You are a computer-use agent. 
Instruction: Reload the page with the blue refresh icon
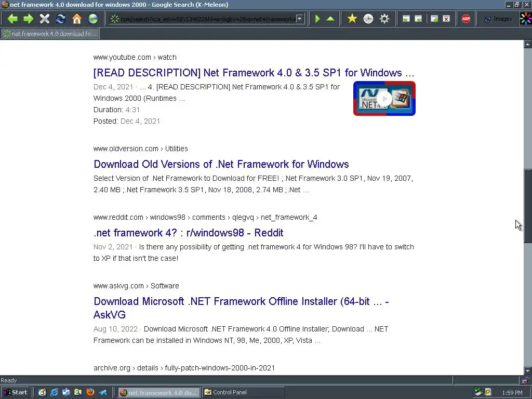pyautogui.click(x=61, y=19)
